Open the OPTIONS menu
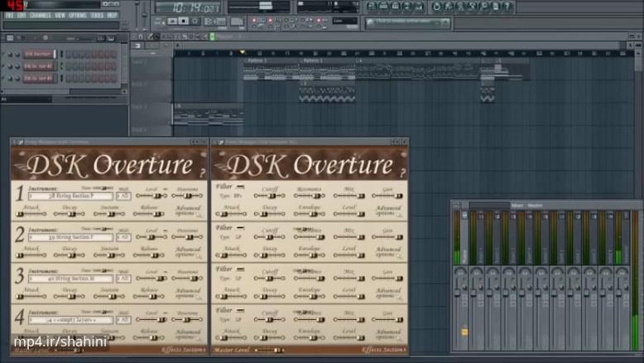 (x=77, y=15)
